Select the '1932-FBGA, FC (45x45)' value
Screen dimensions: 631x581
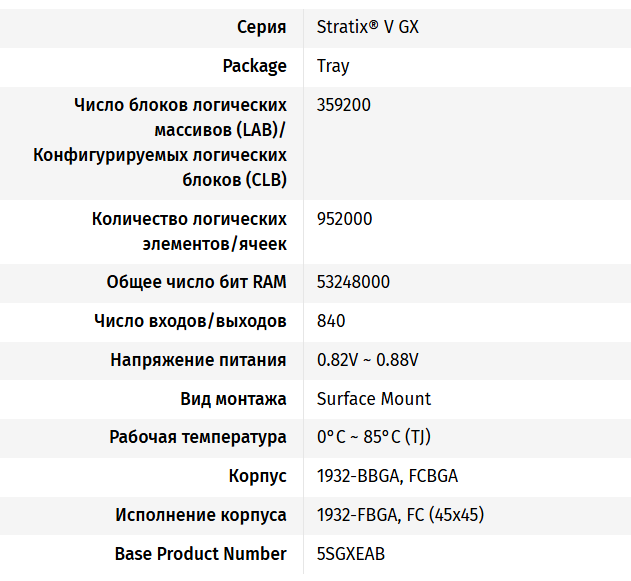(x=400, y=516)
